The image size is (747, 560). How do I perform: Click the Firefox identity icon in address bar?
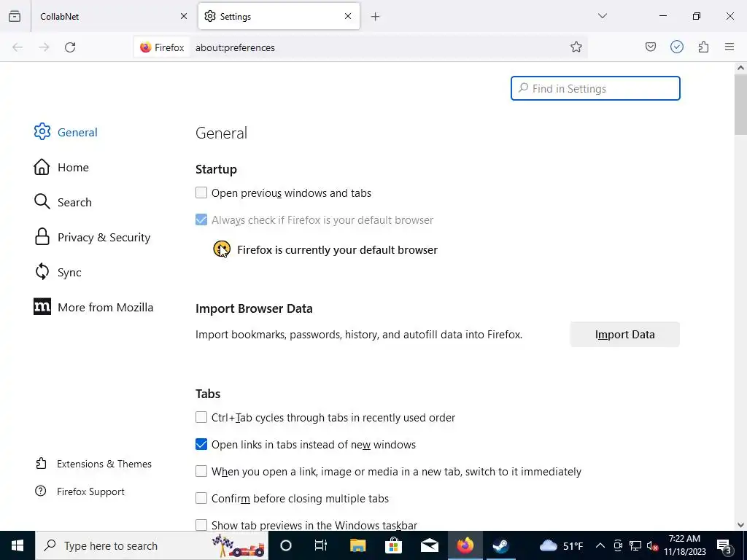[162, 47]
